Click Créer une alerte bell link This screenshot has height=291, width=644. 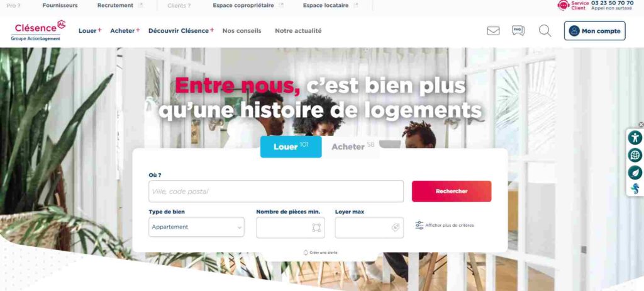point(320,253)
